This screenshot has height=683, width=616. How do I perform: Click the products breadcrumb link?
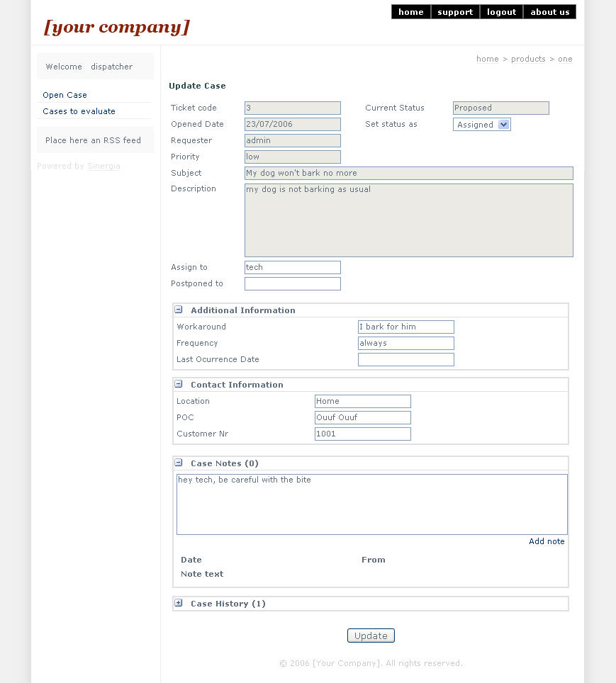point(528,59)
